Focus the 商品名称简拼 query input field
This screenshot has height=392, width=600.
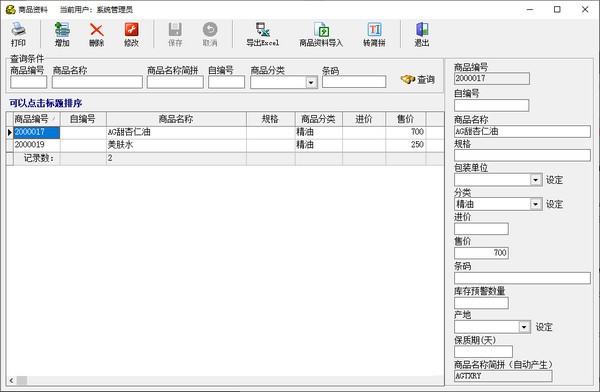pos(175,82)
